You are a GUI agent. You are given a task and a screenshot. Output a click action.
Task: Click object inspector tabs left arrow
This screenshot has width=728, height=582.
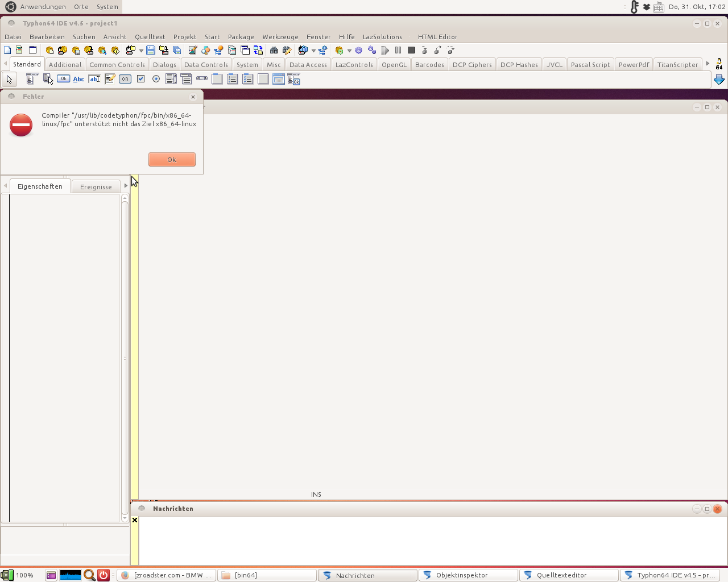(5, 186)
